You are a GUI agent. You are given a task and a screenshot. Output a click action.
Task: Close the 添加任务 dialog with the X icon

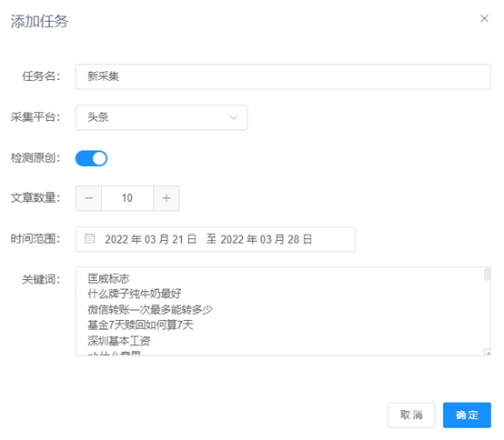tap(484, 18)
